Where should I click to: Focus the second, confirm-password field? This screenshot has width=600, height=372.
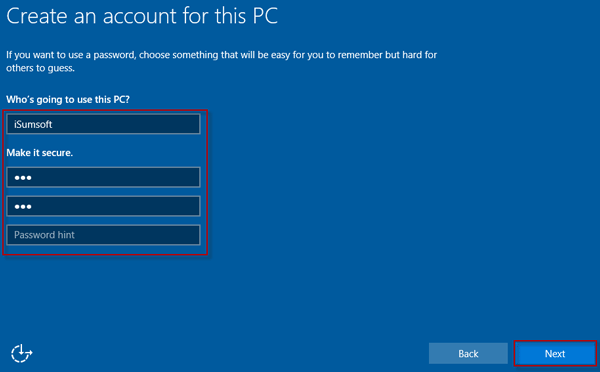(x=103, y=206)
